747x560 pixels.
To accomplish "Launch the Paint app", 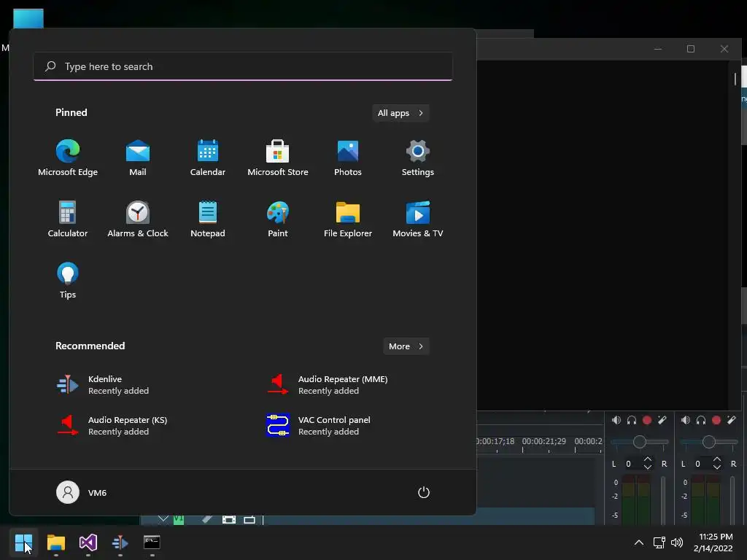I will 278,219.
